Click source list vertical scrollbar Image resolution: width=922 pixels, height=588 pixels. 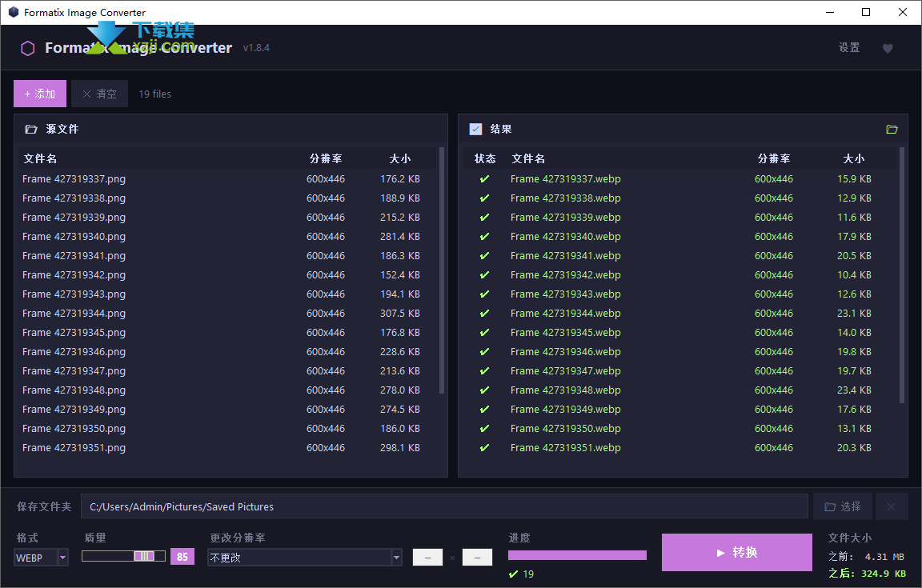click(x=442, y=270)
